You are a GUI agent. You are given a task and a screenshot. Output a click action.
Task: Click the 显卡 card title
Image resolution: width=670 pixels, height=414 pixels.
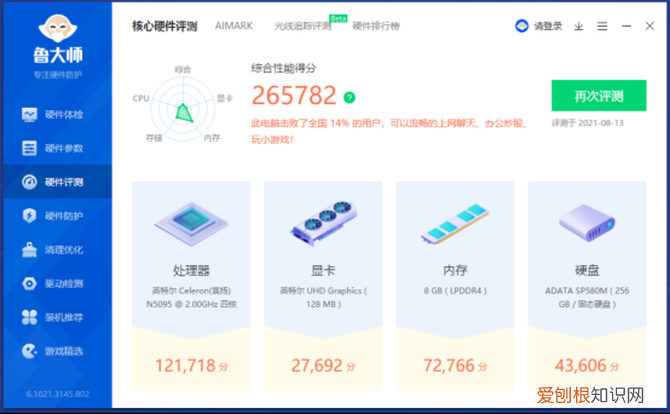point(323,270)
